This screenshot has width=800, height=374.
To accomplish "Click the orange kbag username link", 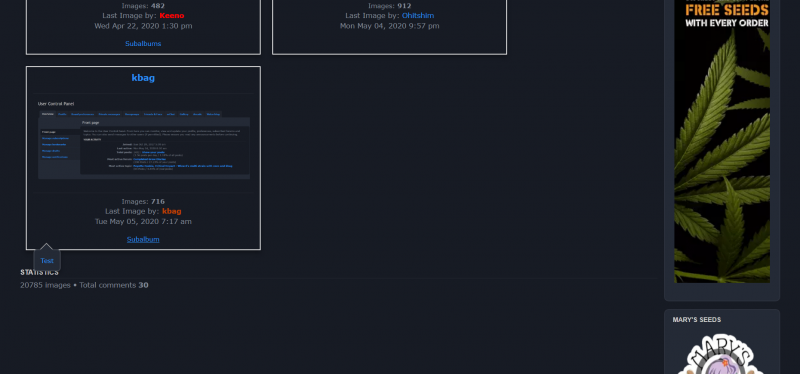I will [x=171, y=211].
